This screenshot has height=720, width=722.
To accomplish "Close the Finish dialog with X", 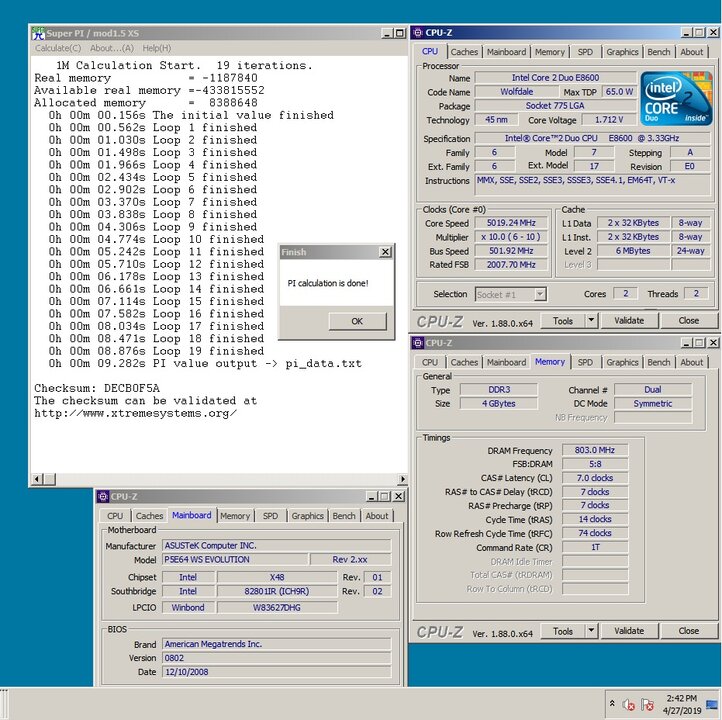I will coord(385,252).
